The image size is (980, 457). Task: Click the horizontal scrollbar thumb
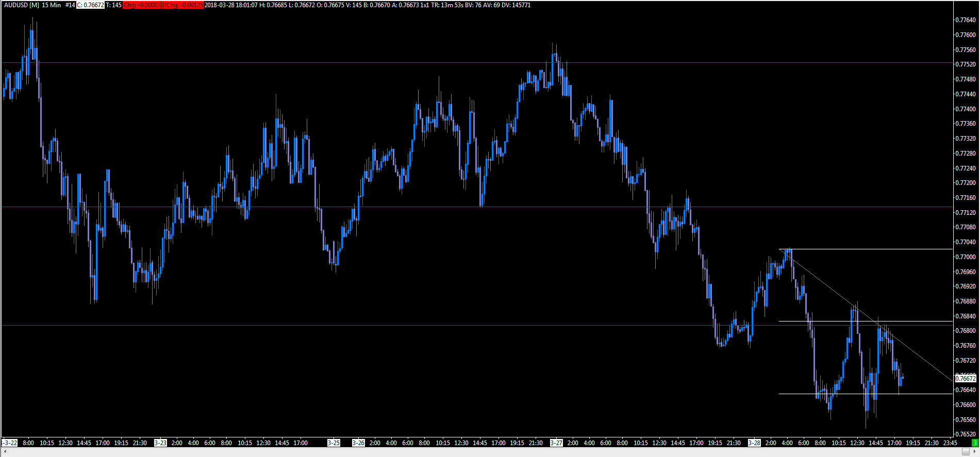point(966,452)
